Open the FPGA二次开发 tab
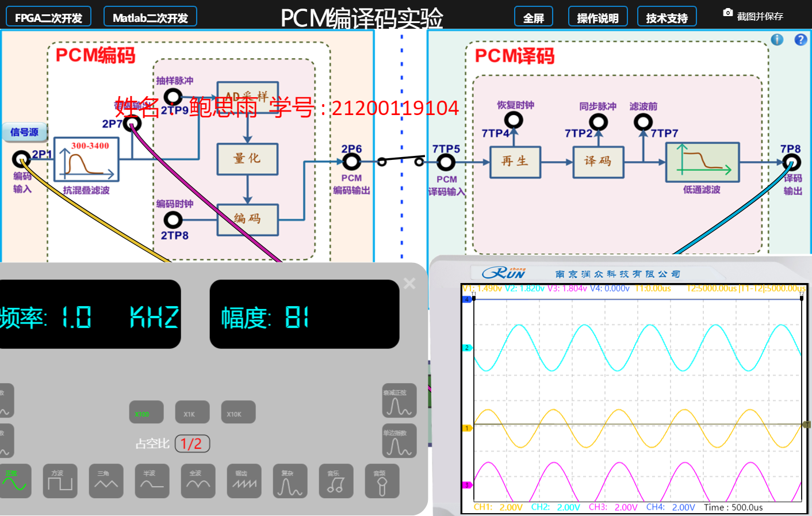 (x=48, y=17)
